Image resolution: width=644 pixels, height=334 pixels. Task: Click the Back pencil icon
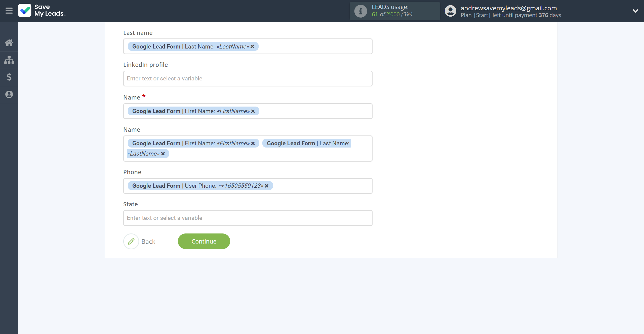pyautogui.click(x=131, y=242)
